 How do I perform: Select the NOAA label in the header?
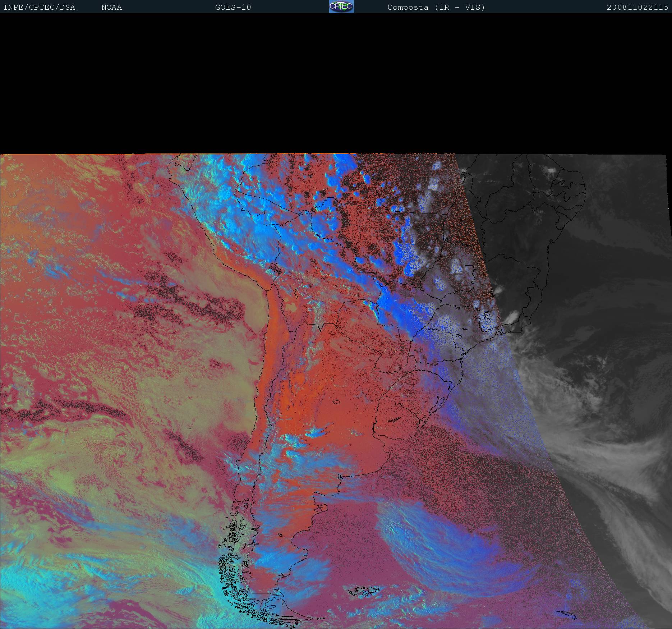point(111,8)
